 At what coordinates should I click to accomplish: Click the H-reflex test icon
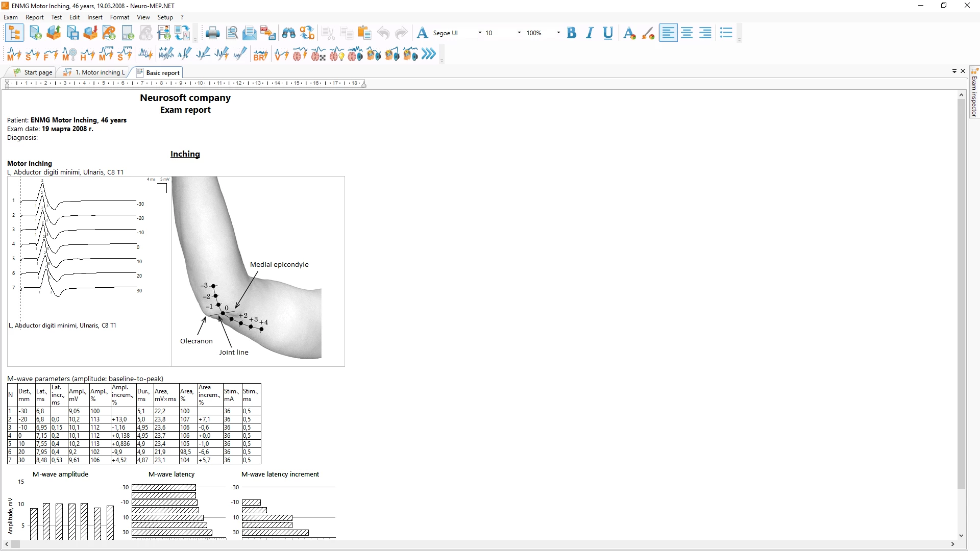[x=87, y=54]
